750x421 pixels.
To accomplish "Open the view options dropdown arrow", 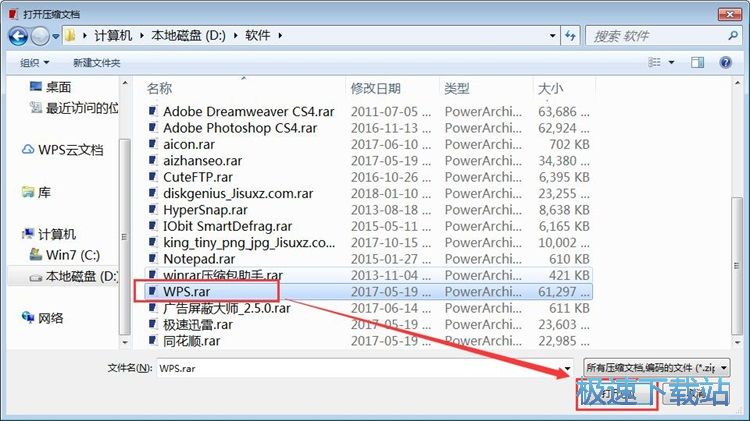I will 671,63.
